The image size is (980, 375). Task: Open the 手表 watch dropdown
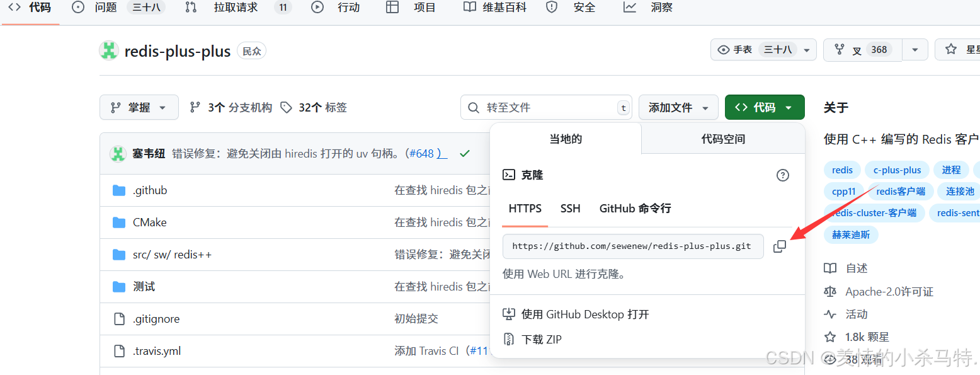763,50
